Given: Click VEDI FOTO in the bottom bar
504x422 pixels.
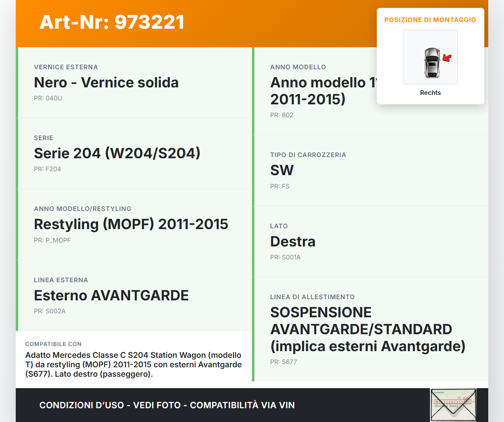Looking at the screenshot, I should (x=156, y=405).
